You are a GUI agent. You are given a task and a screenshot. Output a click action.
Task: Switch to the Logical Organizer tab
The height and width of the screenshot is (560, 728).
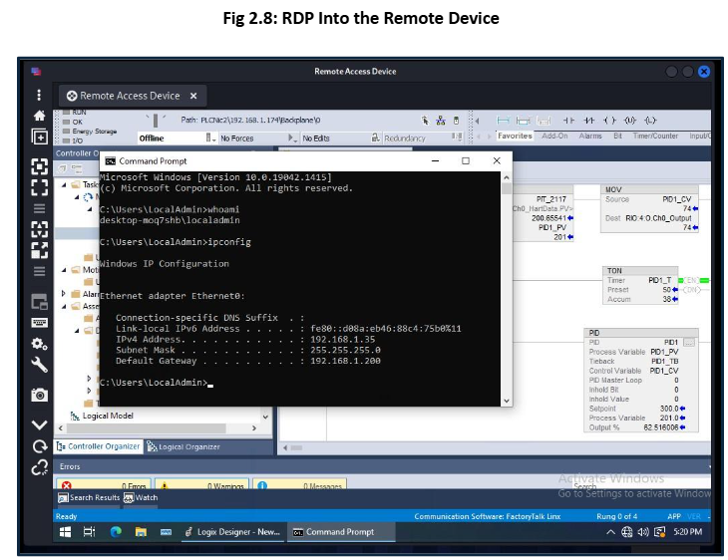[x=183, y=447]
